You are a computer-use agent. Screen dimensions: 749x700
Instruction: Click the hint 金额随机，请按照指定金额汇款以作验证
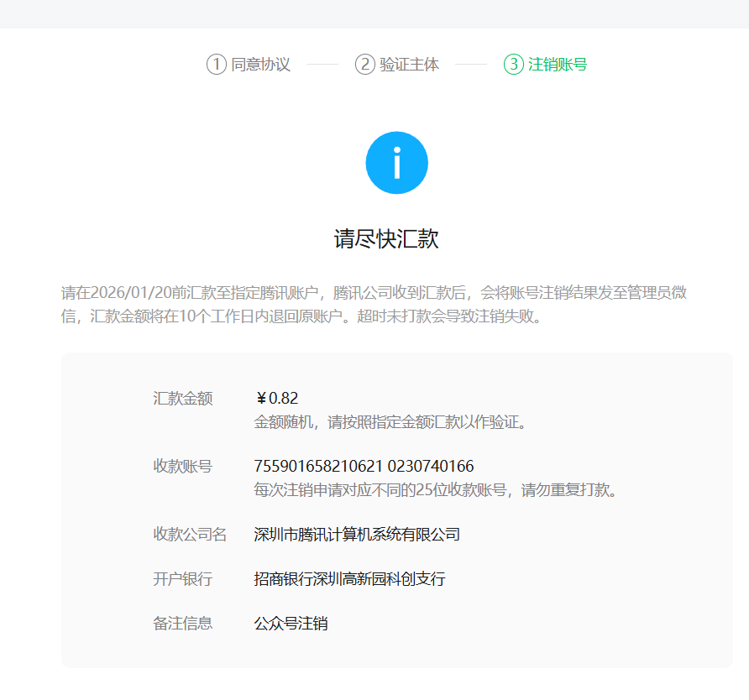[390, 422]
